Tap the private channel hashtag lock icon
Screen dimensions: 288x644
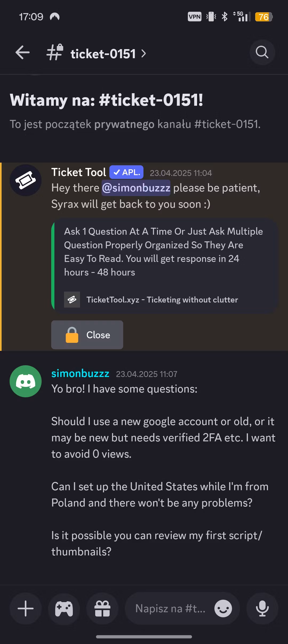click(55, 52)
